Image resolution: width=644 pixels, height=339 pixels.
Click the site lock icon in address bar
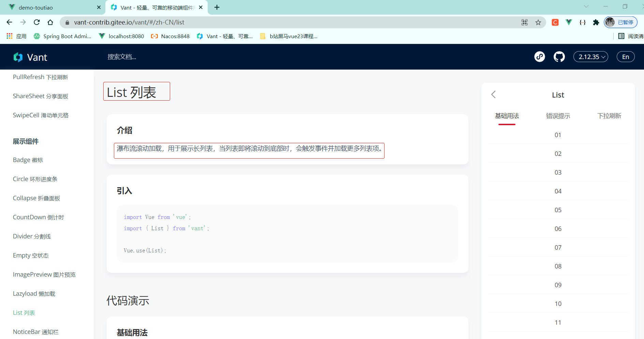point(67,23)
